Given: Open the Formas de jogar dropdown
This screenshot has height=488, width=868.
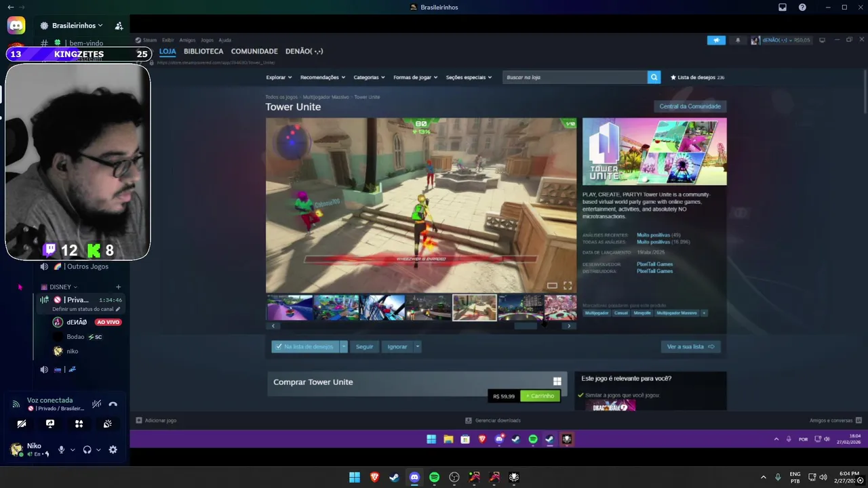Looking at the screenshot, I should point(416,77).
